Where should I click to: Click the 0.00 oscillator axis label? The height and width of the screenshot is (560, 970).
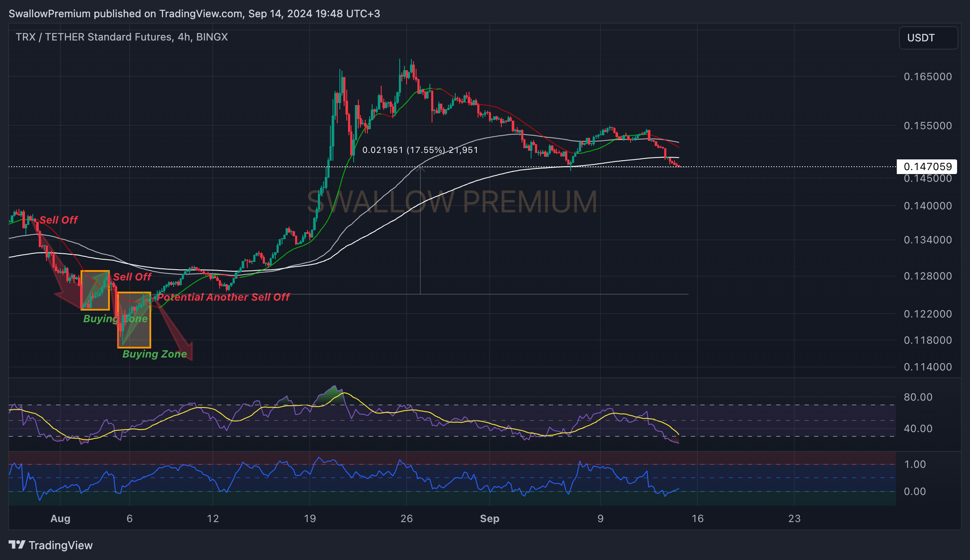[x=915, y=492]
